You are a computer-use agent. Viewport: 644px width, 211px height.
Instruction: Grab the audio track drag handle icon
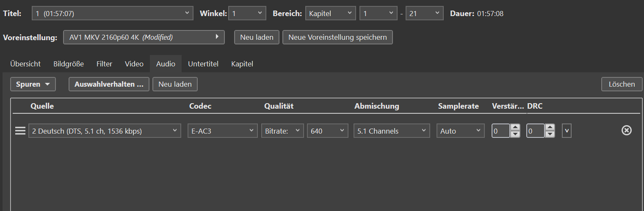click(20, 131)
